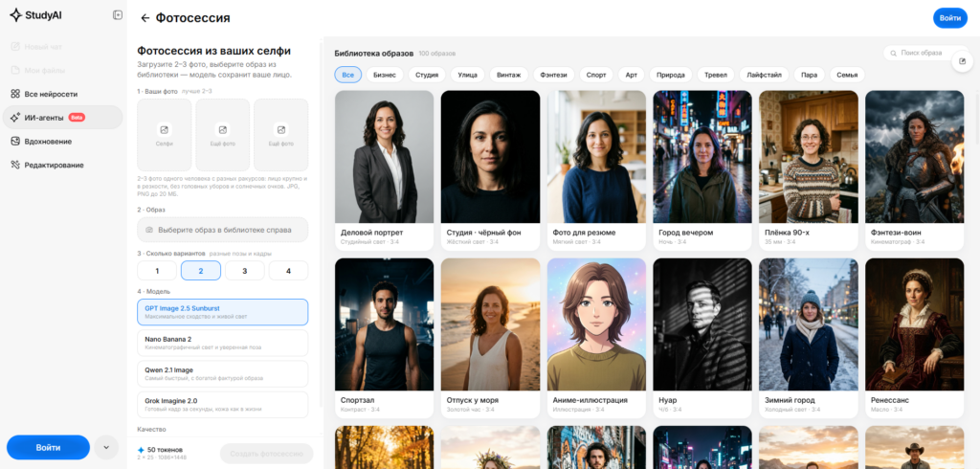Pick the Фото для резюме thumbnail
This screenshot has width=980, height=469.
point(596,157)
